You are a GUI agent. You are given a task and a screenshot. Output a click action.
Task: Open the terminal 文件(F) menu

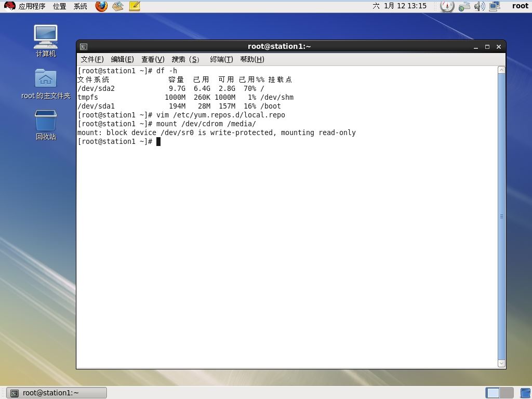[92, 59]
